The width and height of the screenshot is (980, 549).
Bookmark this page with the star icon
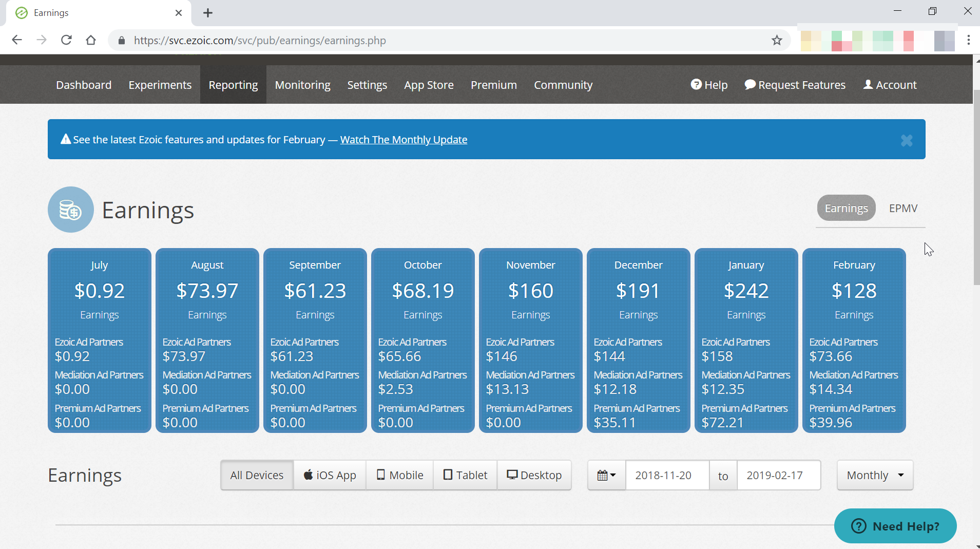[x=777, y=40]
